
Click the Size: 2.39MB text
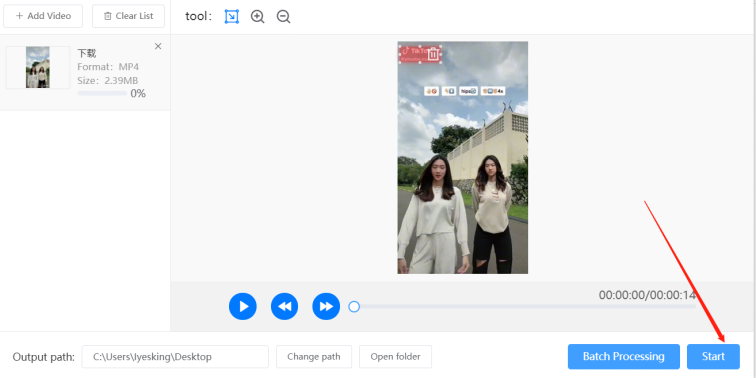[108, 81]
